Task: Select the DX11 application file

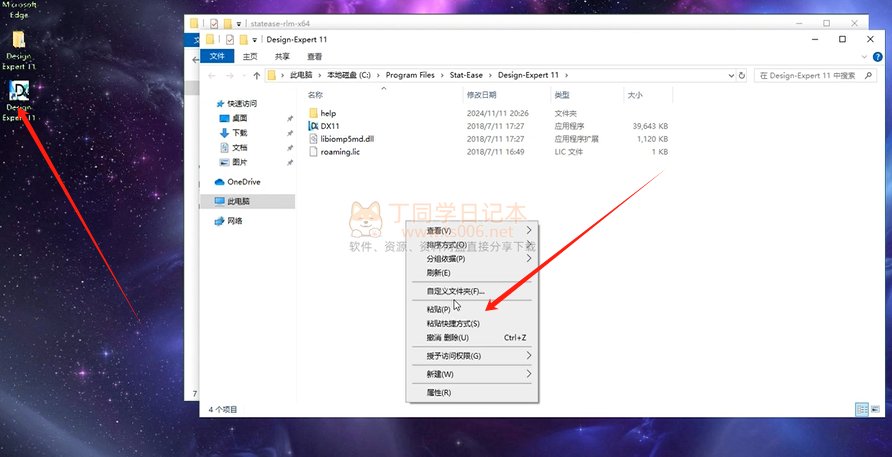Action: point(324,126)
